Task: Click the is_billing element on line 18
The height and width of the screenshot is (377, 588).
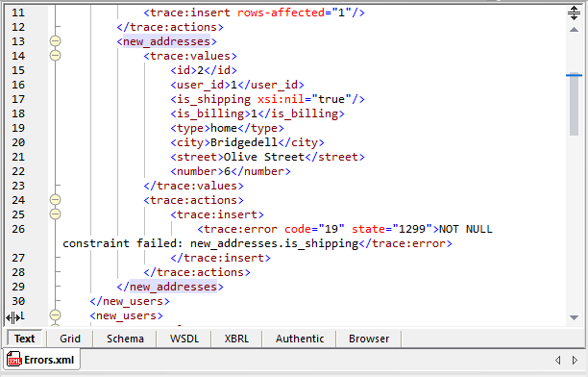Action: tap(257, 113)
